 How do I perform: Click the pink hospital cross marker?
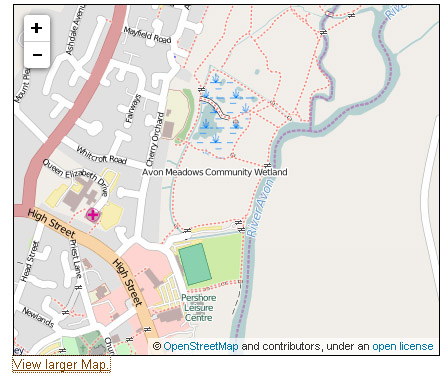click(x=93, y=215)
